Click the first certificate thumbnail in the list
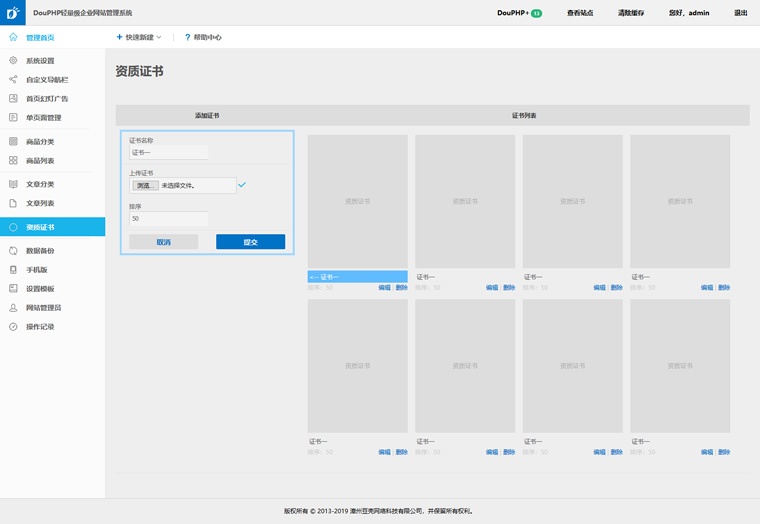Image resolution: width=760 pixels, height=524 pixels. click(x=357, y=201)
